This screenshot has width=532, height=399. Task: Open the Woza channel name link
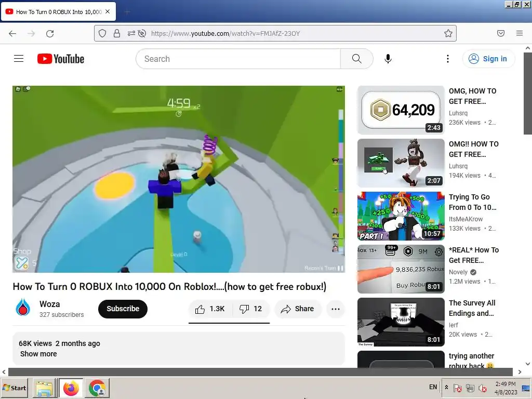pos(49,304)
